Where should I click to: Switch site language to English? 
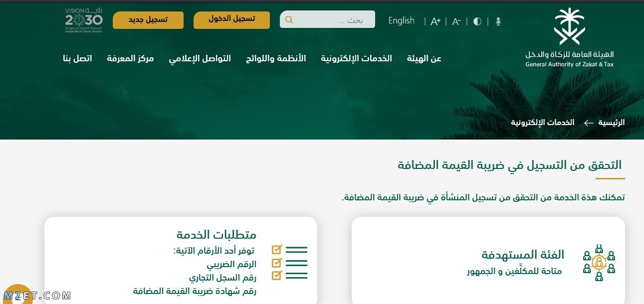point(402,20)
